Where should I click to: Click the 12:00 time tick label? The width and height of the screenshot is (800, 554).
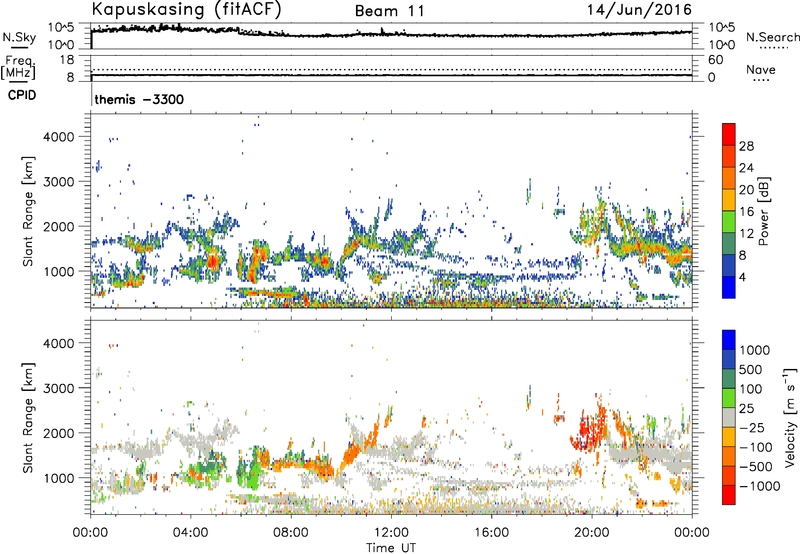pyautogui.click(x=391, y=533)
